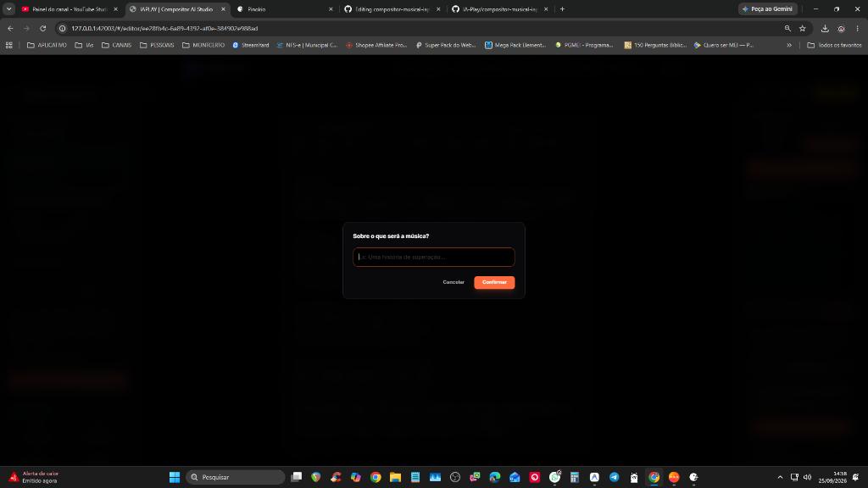868x488 pixels.
Task: Open the Chrome downloads icon
Action: (825, 28)
